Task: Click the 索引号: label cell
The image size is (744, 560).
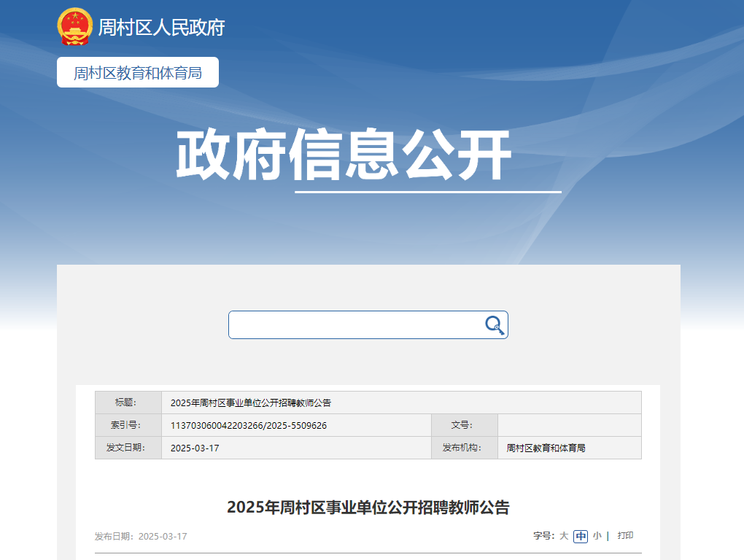Action: click(x=128, y=425)
